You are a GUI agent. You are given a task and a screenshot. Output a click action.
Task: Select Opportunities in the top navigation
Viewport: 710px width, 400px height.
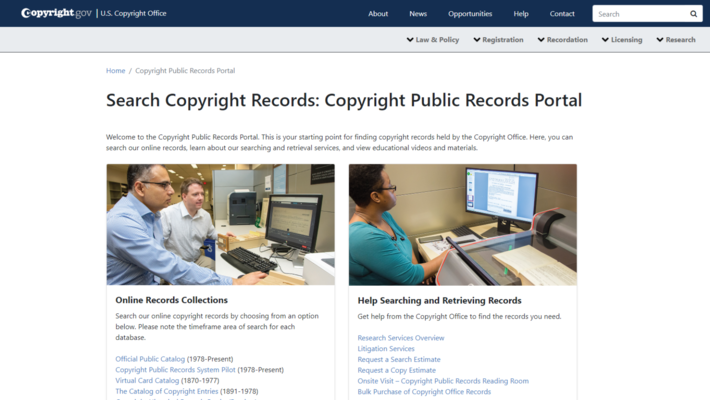pyautogui.click(x=470, y=14)
